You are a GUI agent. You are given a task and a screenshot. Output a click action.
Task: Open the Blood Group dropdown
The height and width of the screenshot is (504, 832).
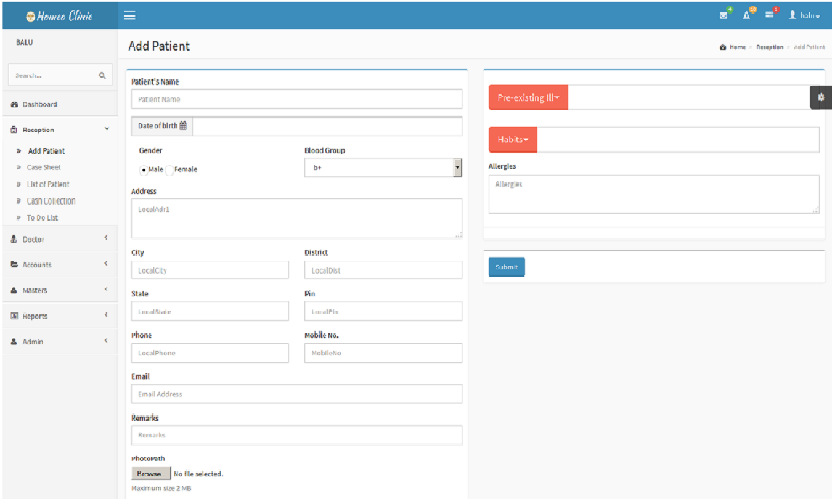pos(383,168)
